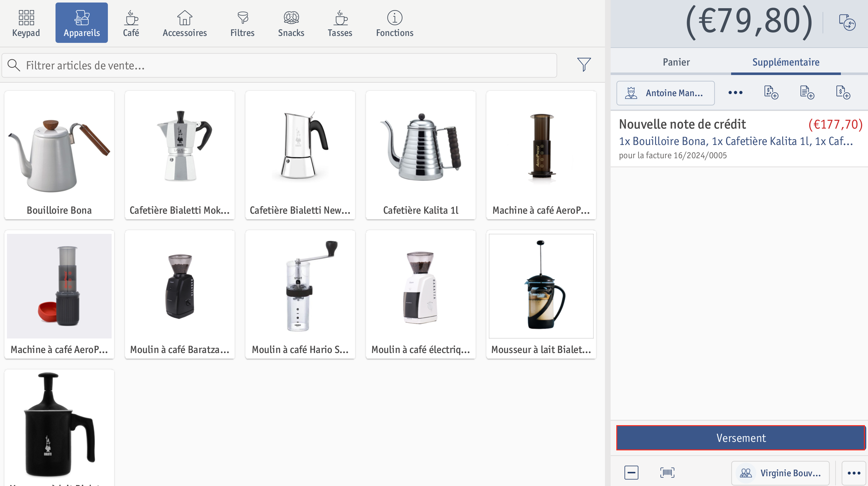
Task: Open the Keypad category
Action: click(26, 23)
